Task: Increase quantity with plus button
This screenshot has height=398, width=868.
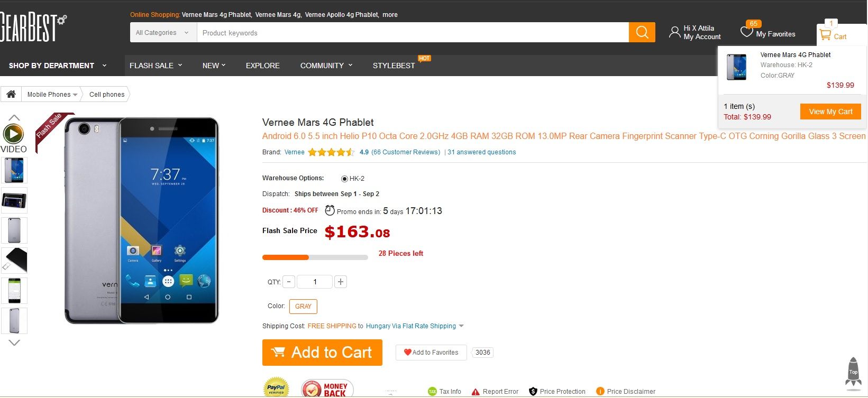Action: pos(341,282)
